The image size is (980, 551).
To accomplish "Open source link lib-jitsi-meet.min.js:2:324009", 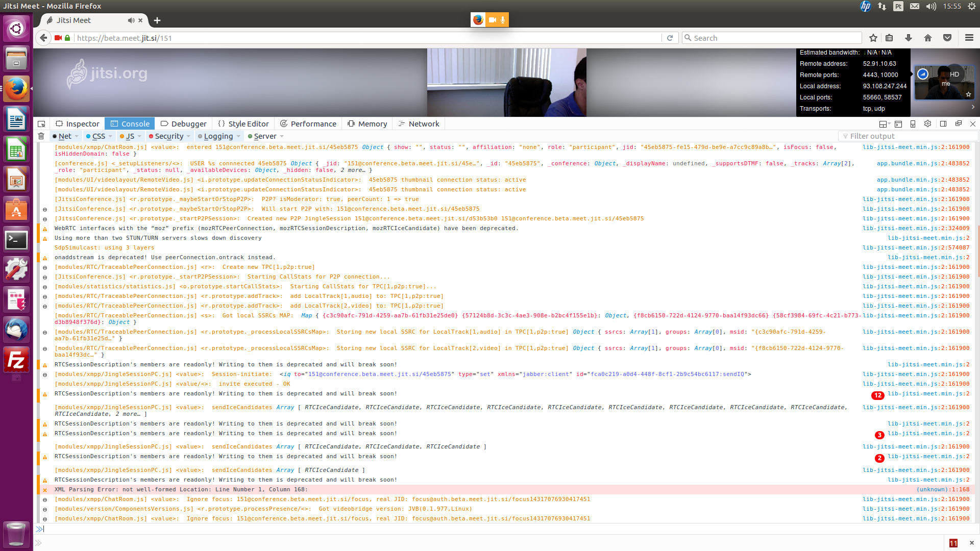I will coord(916,229).
